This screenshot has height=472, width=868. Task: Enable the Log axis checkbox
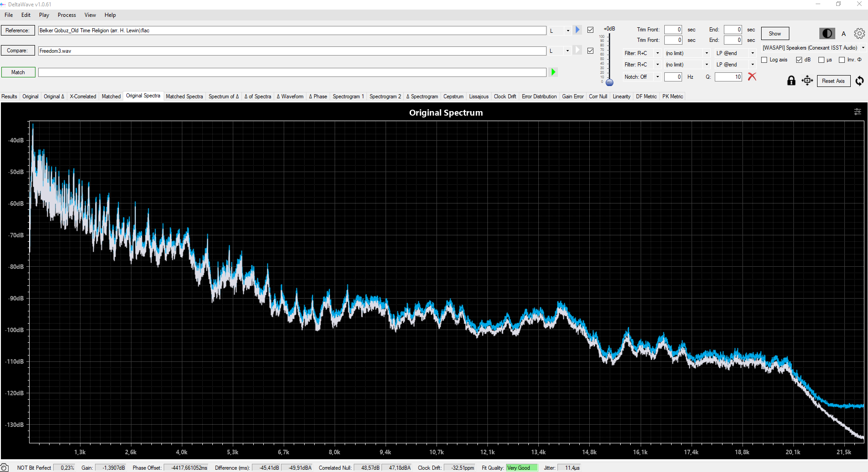764,60
